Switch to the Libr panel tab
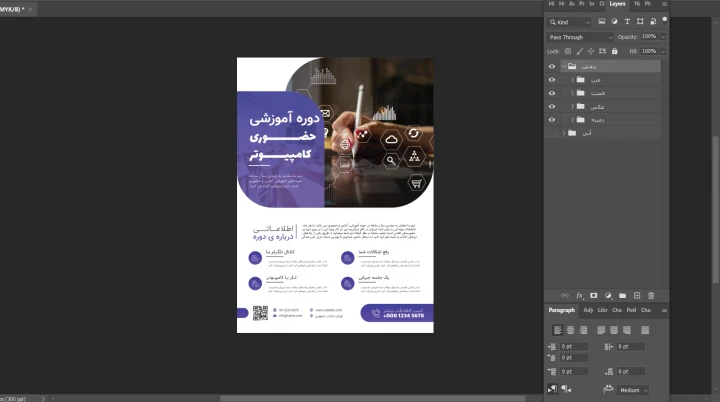Screen dimensions: 720x402 [x=602, y=310]
